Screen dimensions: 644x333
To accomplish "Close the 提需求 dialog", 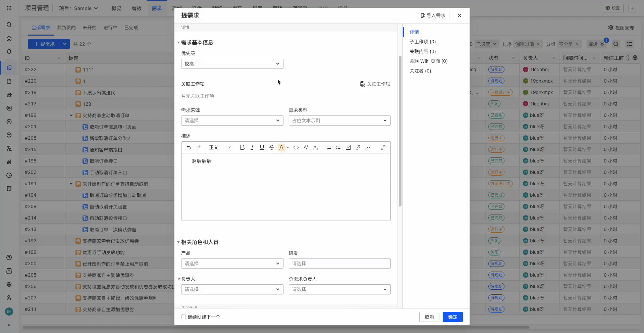I will [459, 15].
